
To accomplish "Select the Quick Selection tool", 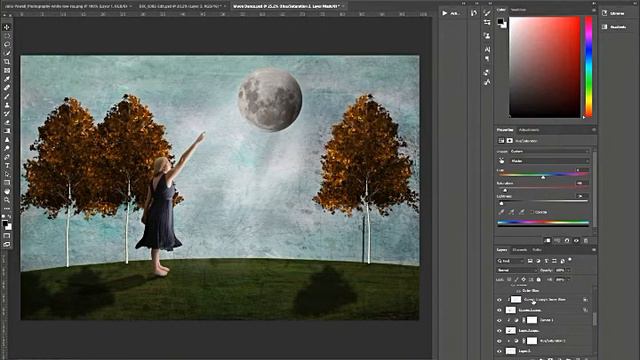I will (7, 53).
